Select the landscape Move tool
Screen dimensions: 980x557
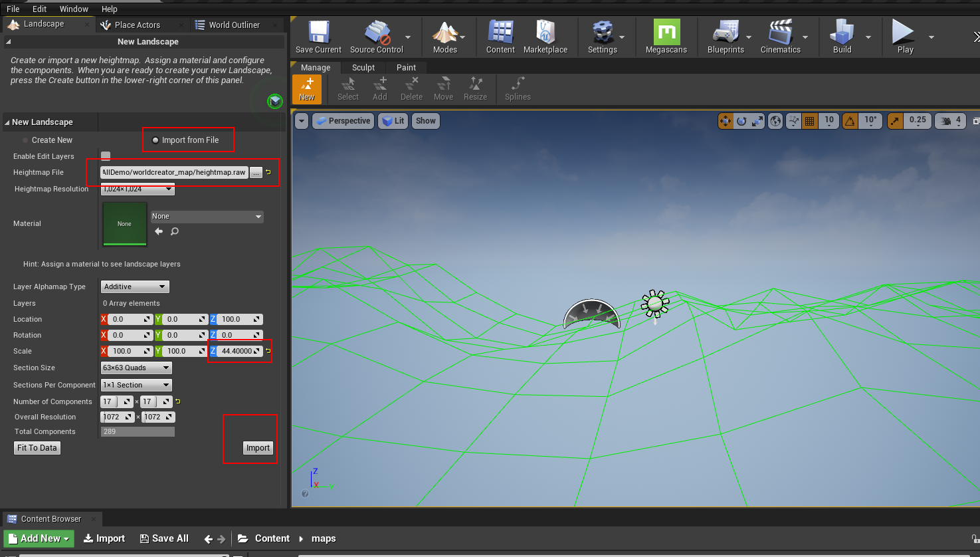tap(443, 89)
